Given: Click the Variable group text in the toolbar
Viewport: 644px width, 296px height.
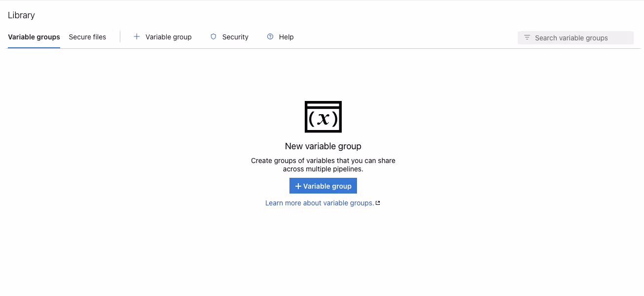Looking at the screenshot, I should 168,36.
